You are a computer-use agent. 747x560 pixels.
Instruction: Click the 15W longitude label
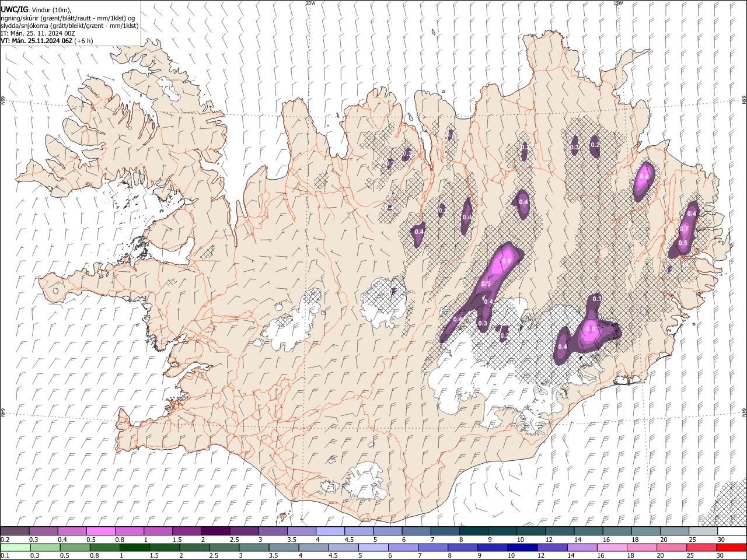[617, 3]
